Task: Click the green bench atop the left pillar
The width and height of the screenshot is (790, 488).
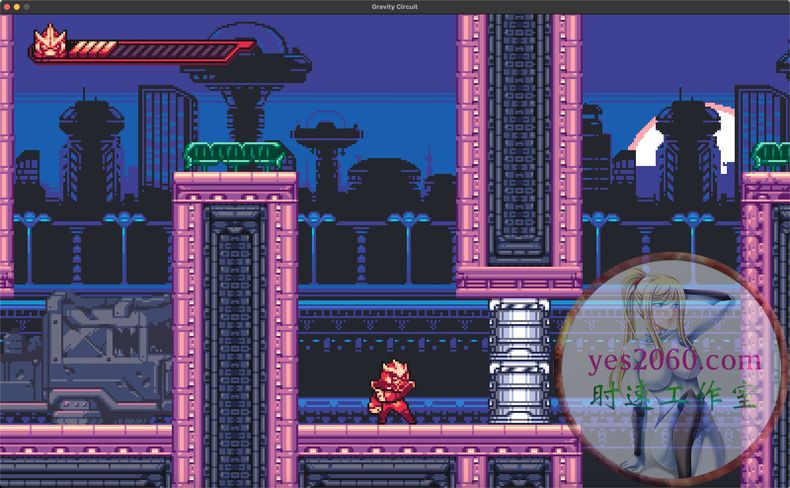Action: [x=234, y=155]
